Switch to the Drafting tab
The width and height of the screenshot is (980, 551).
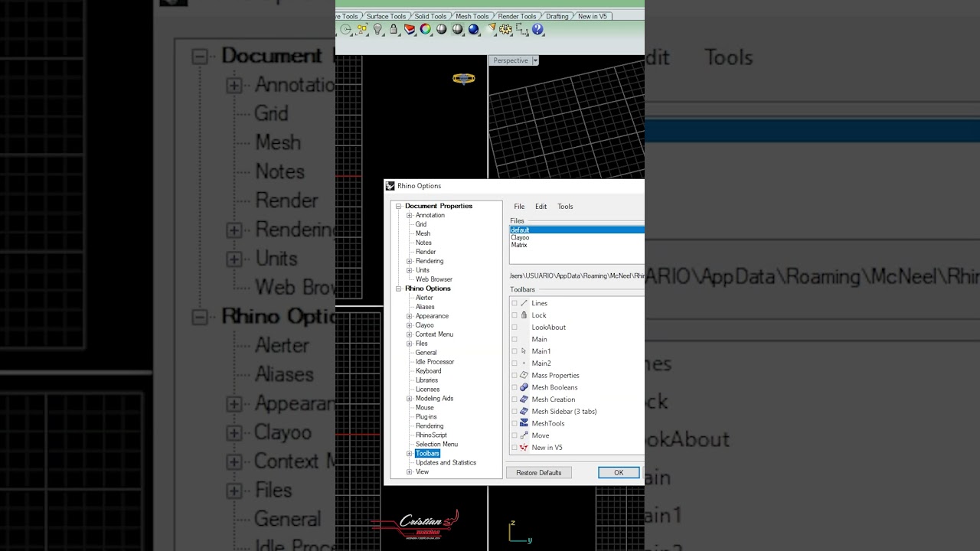pyautogui.click(x=557, y=16)
